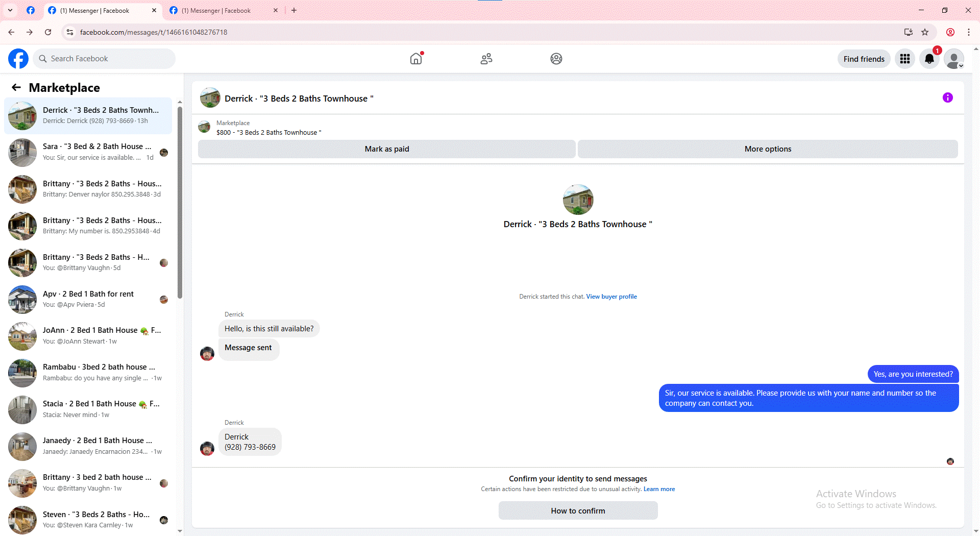Open the menu grid icon
The height and width of the screenshot is (536, 980).
click(905, 59)
